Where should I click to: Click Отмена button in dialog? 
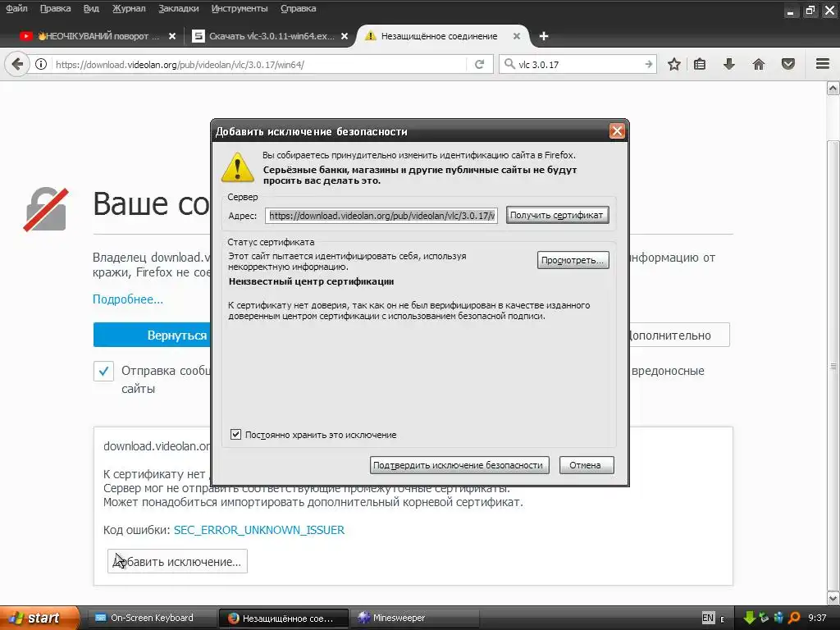click(x=586, y=465)
